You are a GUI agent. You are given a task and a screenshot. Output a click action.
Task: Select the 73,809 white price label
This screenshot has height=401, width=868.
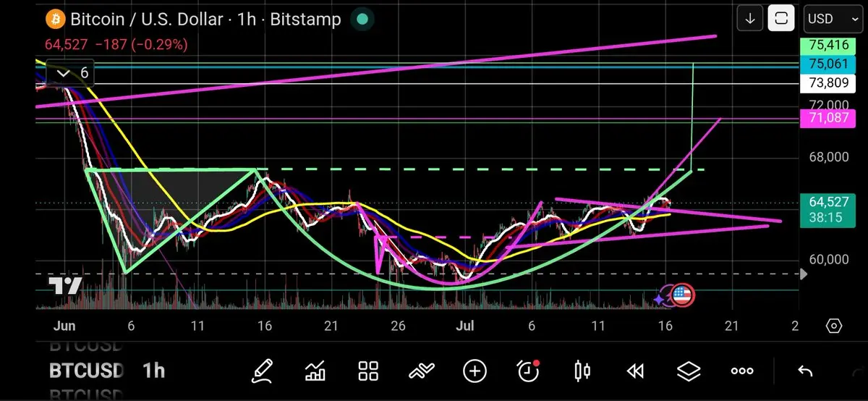829,83
